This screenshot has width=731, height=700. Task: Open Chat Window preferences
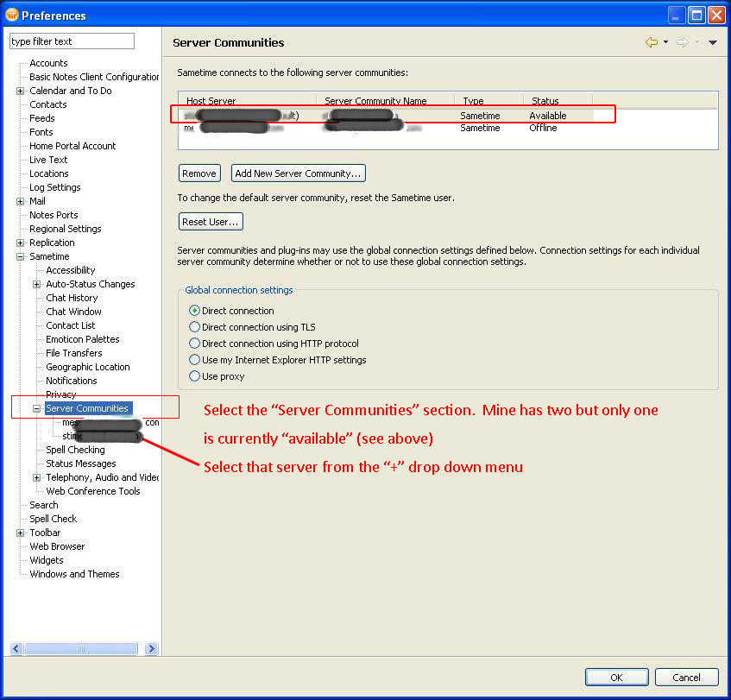[73, 312]
